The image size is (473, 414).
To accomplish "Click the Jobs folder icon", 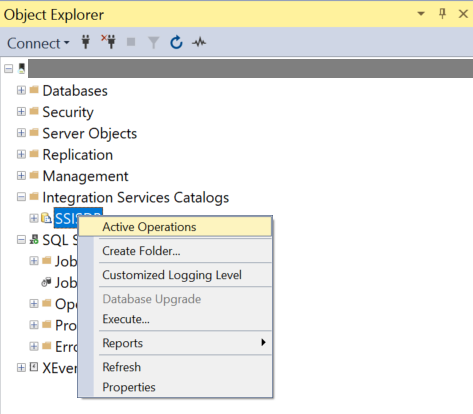I will (x=47, y=260).
